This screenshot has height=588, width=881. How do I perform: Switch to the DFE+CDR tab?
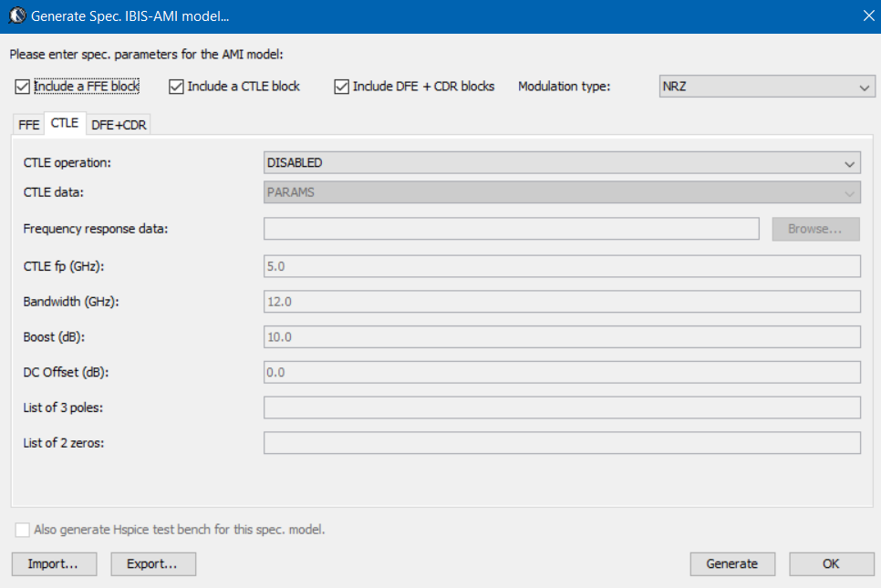119,125
